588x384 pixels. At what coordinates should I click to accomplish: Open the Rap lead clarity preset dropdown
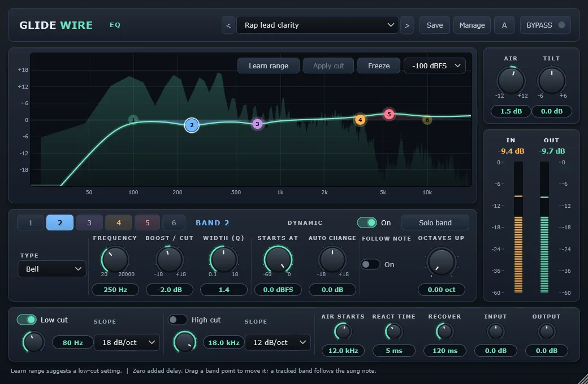tap(317, 25)
